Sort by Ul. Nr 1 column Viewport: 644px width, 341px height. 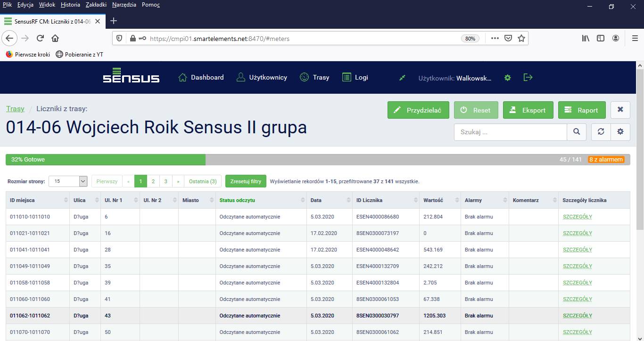120,200
